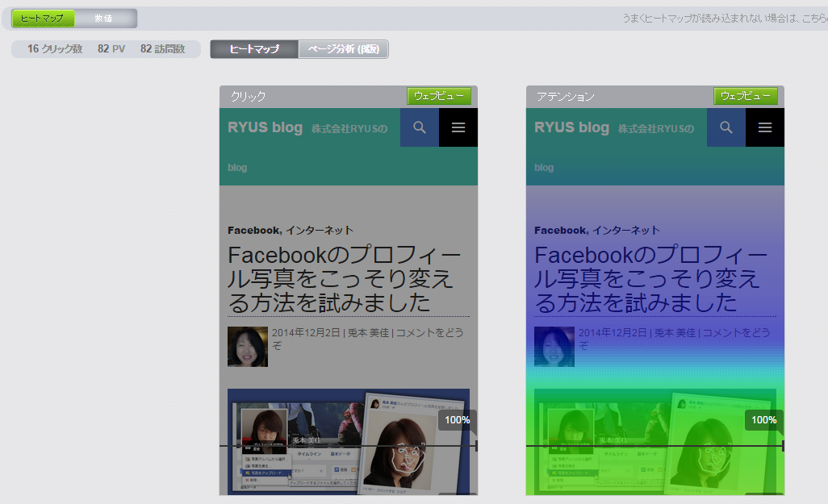Click the article feature image in クリック panel
Viewport: 828px width, 504px height.
[349, 442]
